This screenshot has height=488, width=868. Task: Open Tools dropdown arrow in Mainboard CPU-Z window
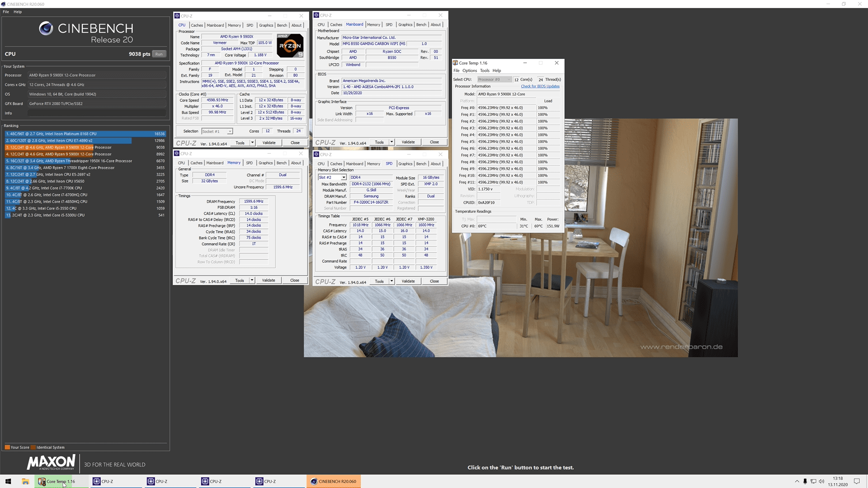pyautogui.click(x=392, y=142)
